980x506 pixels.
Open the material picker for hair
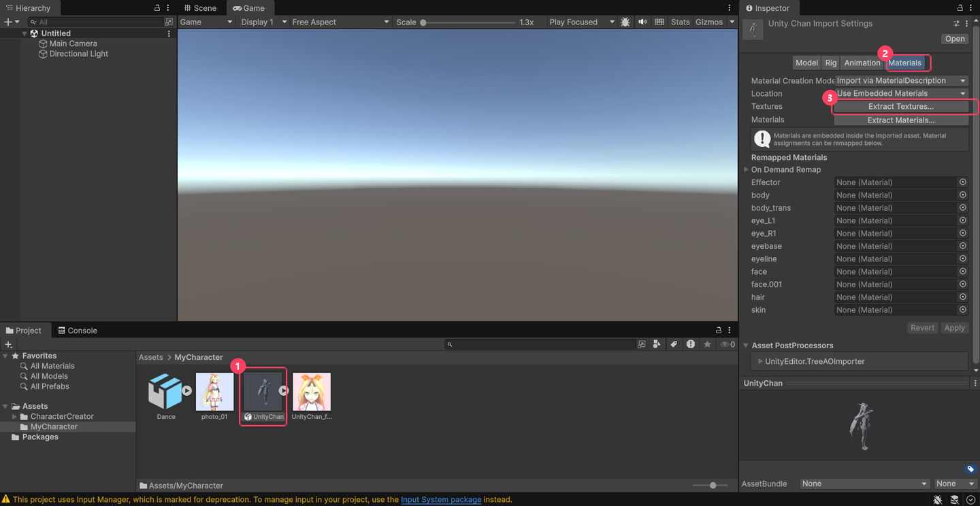point(963,297)
